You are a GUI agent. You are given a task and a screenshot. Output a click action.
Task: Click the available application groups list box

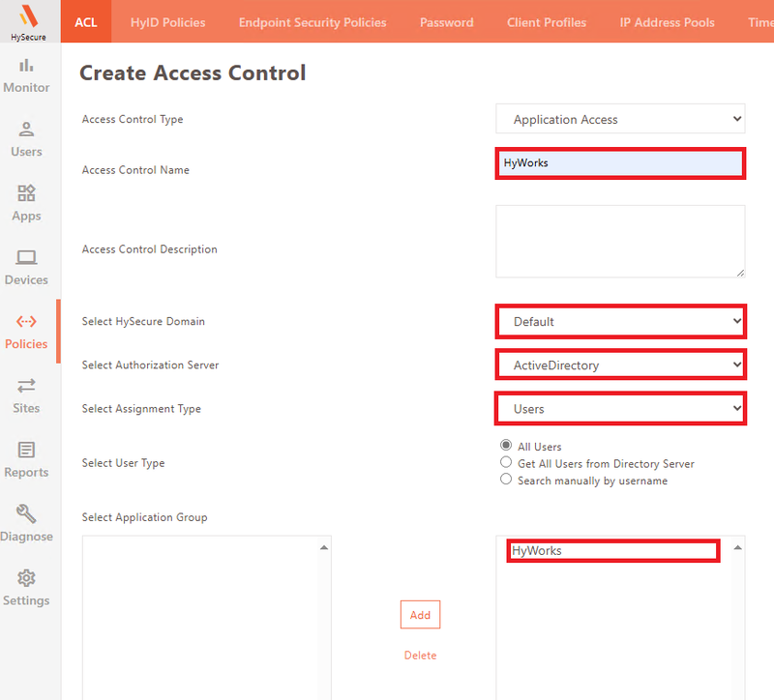206,618
